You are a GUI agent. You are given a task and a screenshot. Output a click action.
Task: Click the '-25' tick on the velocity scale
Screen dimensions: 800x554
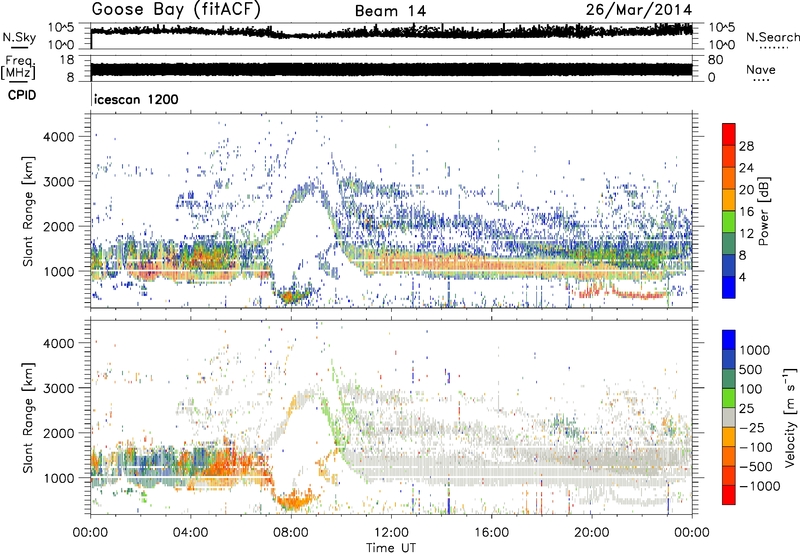pyautogui.click(x=754, y=427)
